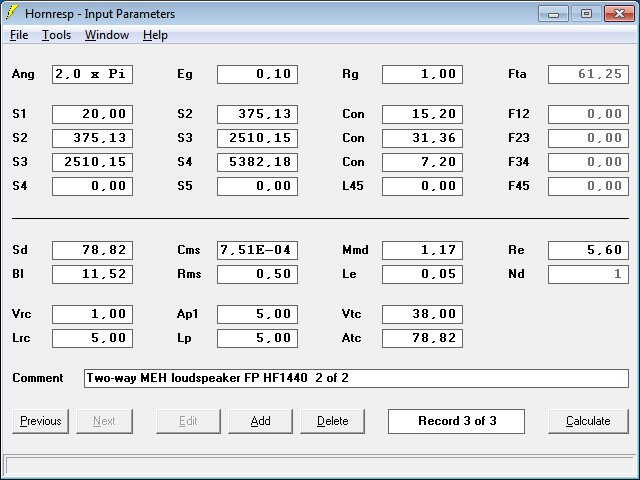This screenshot has height=480, width=640.
Task: Open the File menu
Action: click(19, 35)
